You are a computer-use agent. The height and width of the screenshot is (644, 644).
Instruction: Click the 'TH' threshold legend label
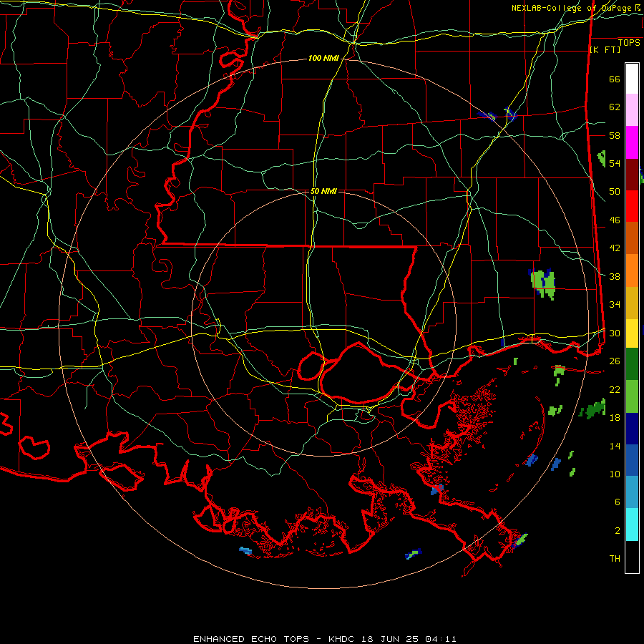(615, 559)
